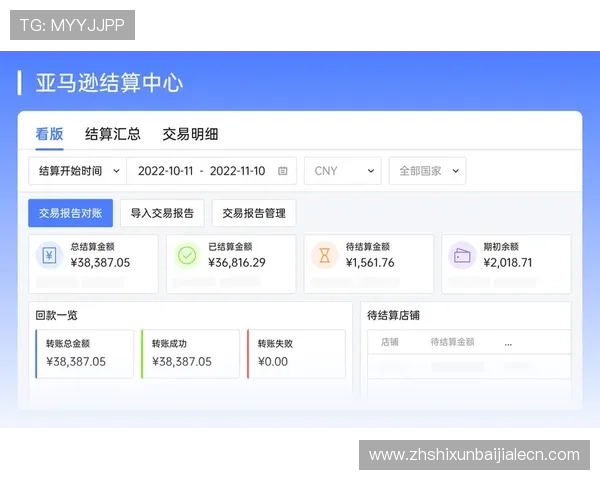
Task: Open the CNY currency dropdown
Action: pyautogui.click(x=342, y=171)
